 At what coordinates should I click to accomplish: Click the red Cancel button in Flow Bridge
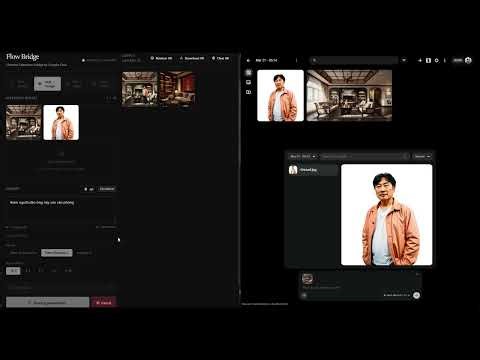tap(104, 303)
